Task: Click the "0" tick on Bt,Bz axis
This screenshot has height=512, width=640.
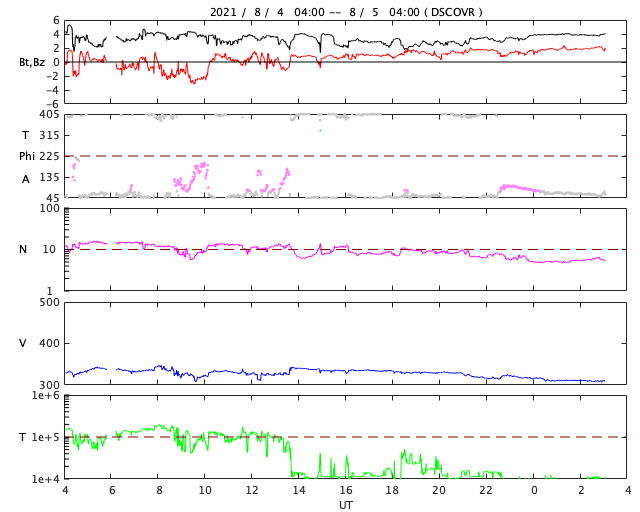Action: [56, 62]
